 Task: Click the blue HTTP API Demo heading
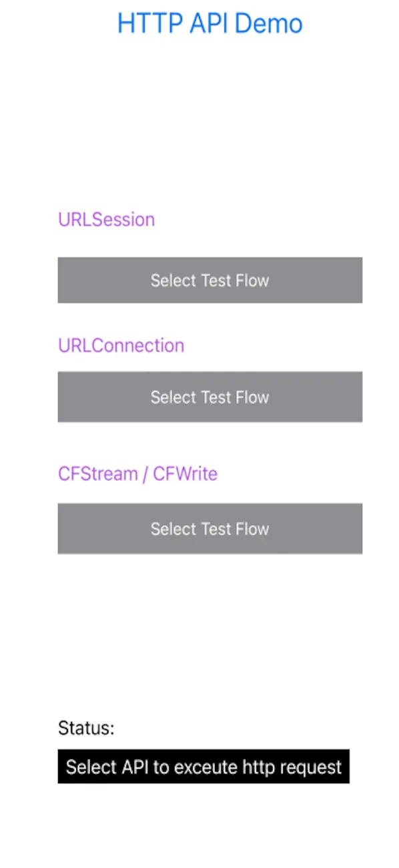[210, 23]
